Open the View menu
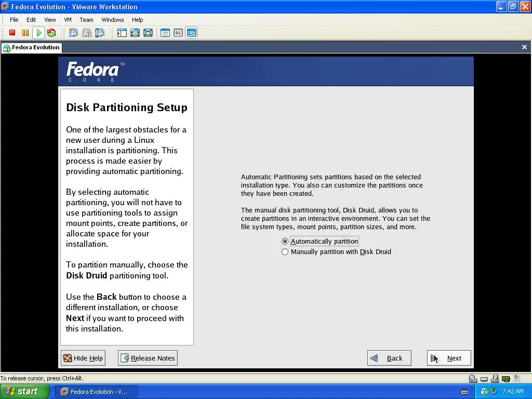This screenshot has height=399, width=532. coord(50,20)
